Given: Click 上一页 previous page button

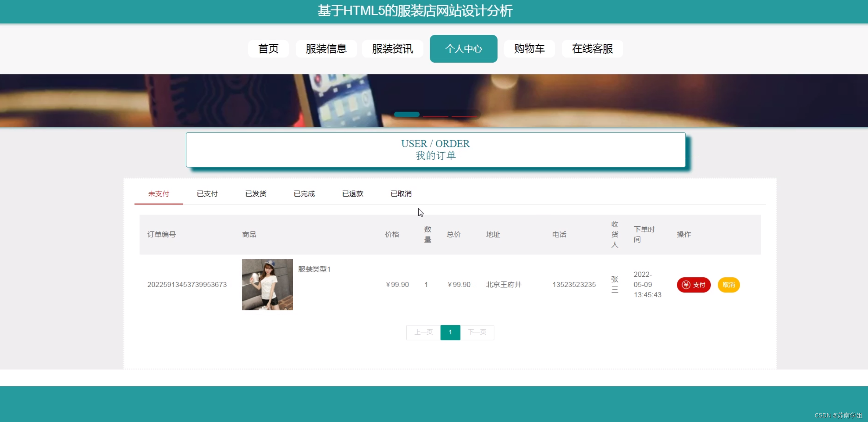Looking at the screenshot, I should click(423, 332).
